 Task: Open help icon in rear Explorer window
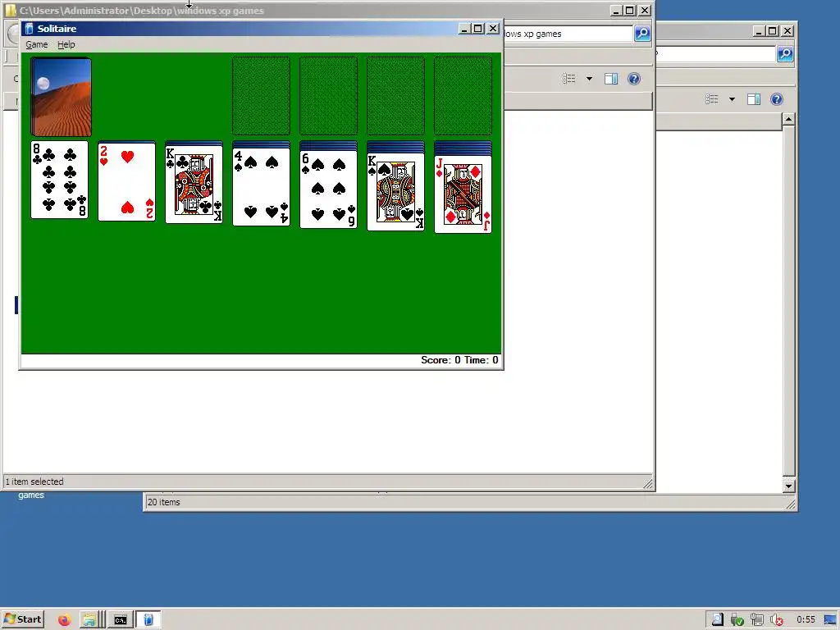(777, 99)
